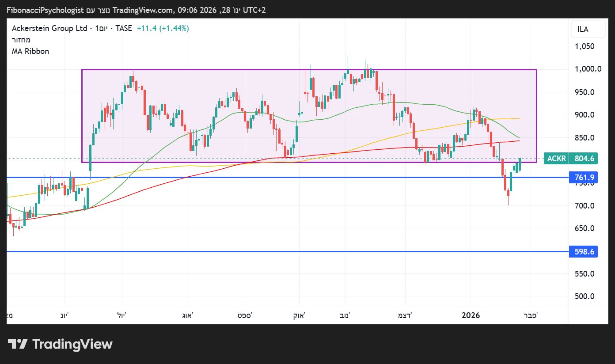Click the 700.0 price axis label
This screenshot has height=364, width=615.
pyautogui.click(x=585, y=205)
